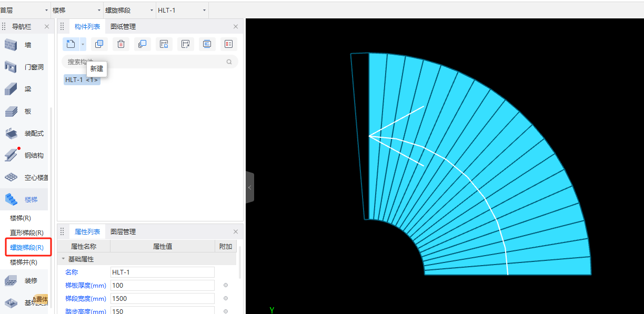The height and width of the screenshot is (314, 644).
Task: Click the 梯板厚度(mm) property name
Action: (x=86, y=285)
